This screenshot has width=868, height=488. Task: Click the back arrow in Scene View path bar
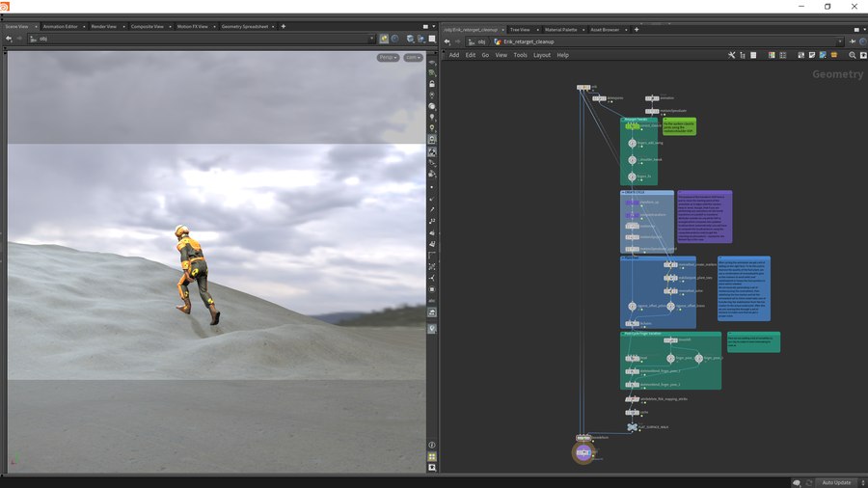(x=10, y=39)
